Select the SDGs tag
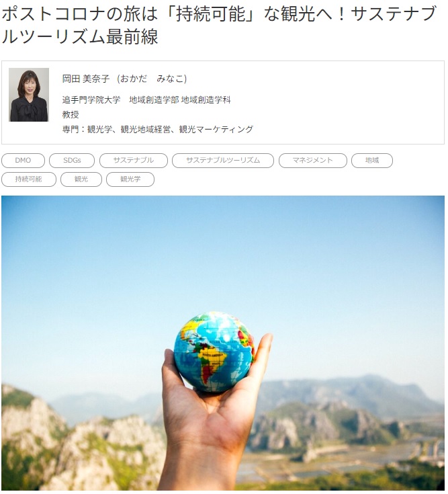This screenshot has height=494, width=448. pyautogui.click(x=72, y=161)
